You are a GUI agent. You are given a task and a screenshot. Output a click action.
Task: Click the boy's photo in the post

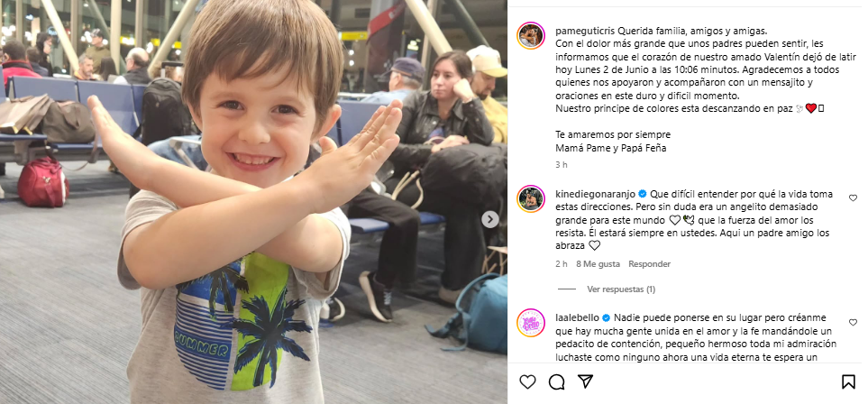(x=253, y=202)
